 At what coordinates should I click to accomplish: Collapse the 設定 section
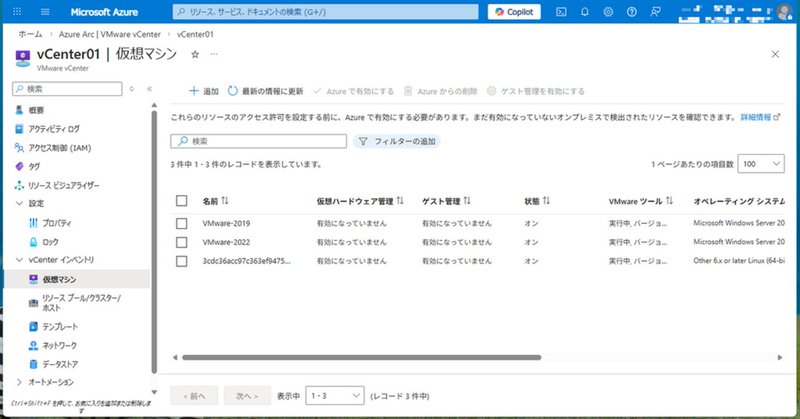tap(19, 203)
